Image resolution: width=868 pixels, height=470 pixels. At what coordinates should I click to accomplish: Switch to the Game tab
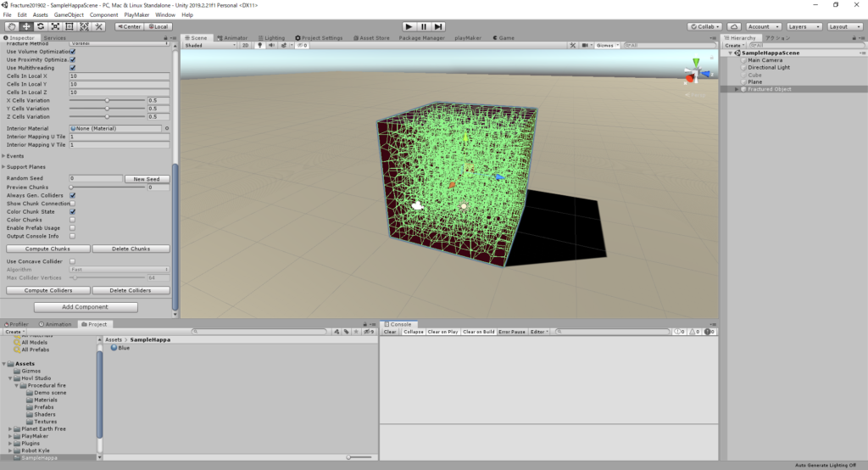(504, 37)
